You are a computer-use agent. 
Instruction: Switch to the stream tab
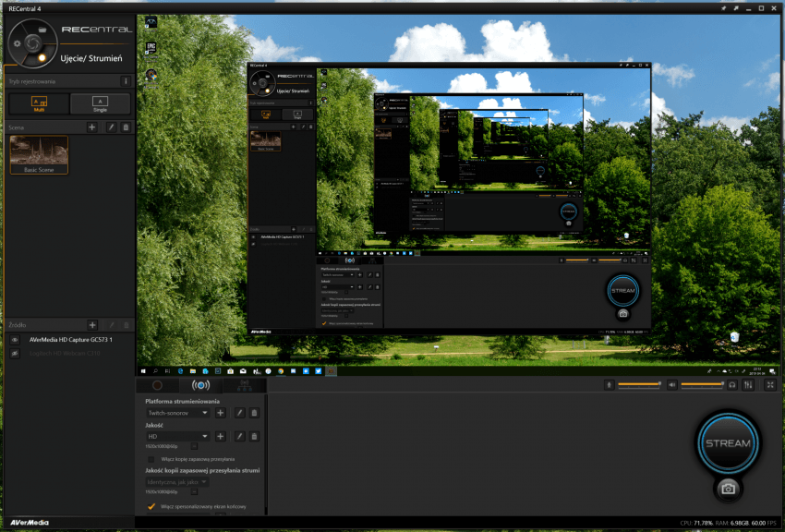200,385
